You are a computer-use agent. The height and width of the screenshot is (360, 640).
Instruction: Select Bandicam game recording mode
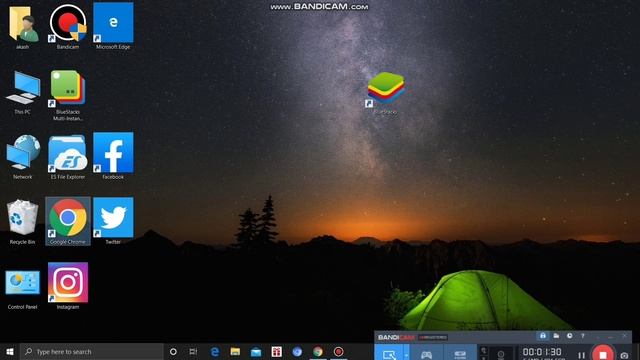(x=427, y=354)
